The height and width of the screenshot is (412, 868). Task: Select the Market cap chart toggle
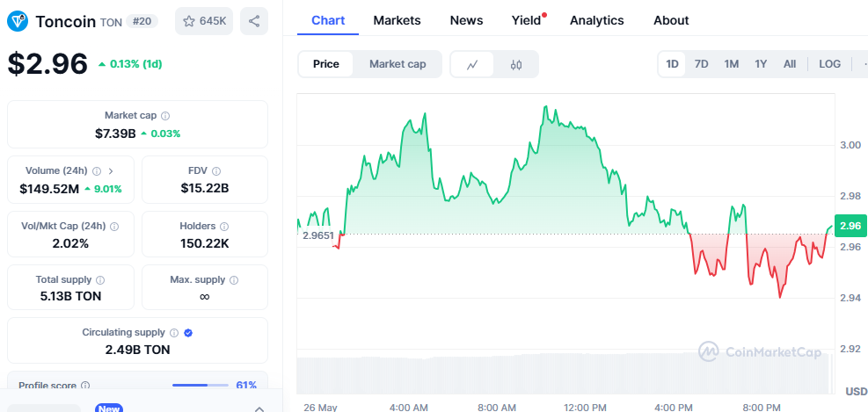pyautogui.click(x=398, y=64)
